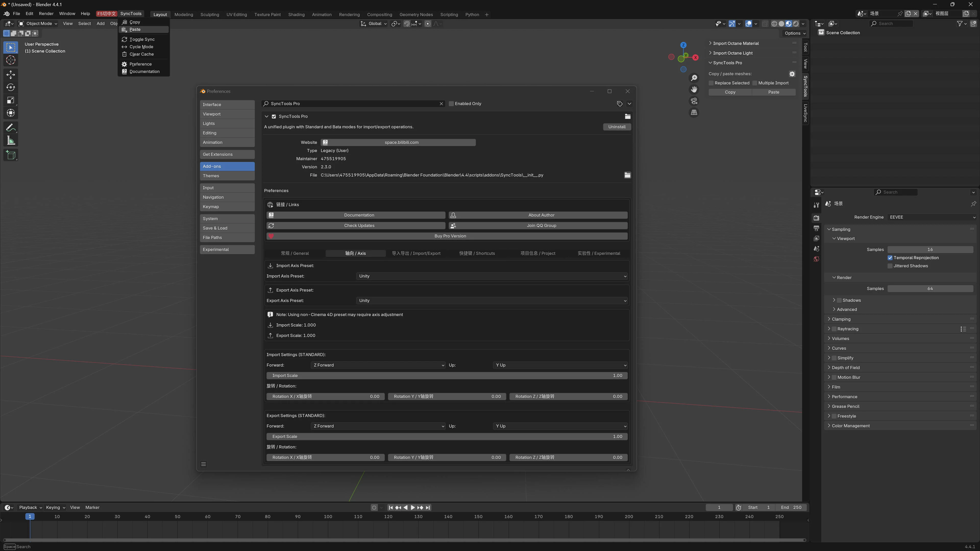Open the Shading workspace tab
This screenshot has height=551, width=980.
[296, 15]
